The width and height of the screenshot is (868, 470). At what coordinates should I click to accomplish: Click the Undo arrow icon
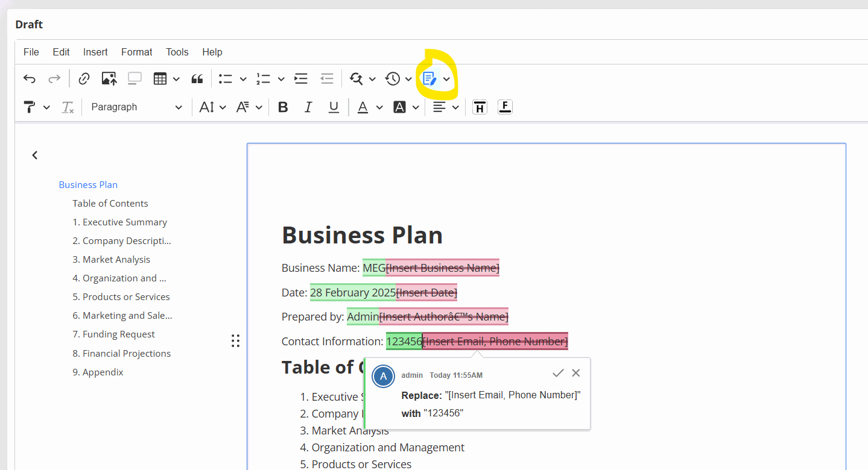[30, 78]
